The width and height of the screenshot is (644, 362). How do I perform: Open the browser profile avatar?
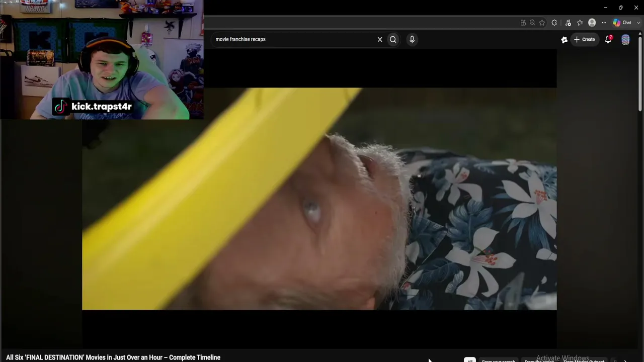tap(592, 23)
